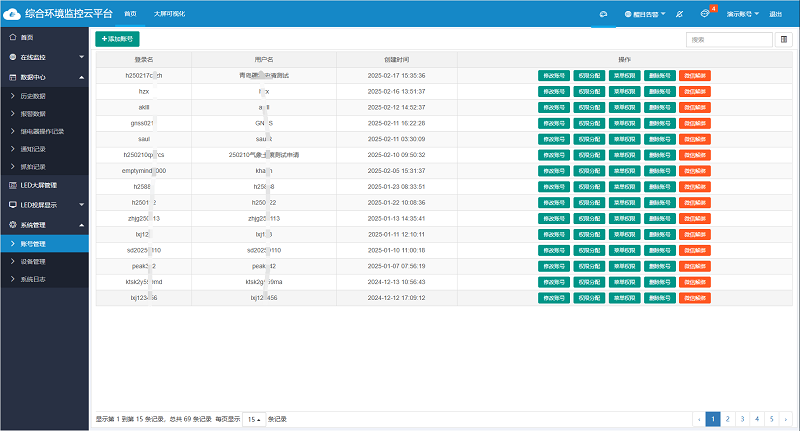Click the platform cloud logo icon
This screenshot has width=800, height=431.
point(12,14)
